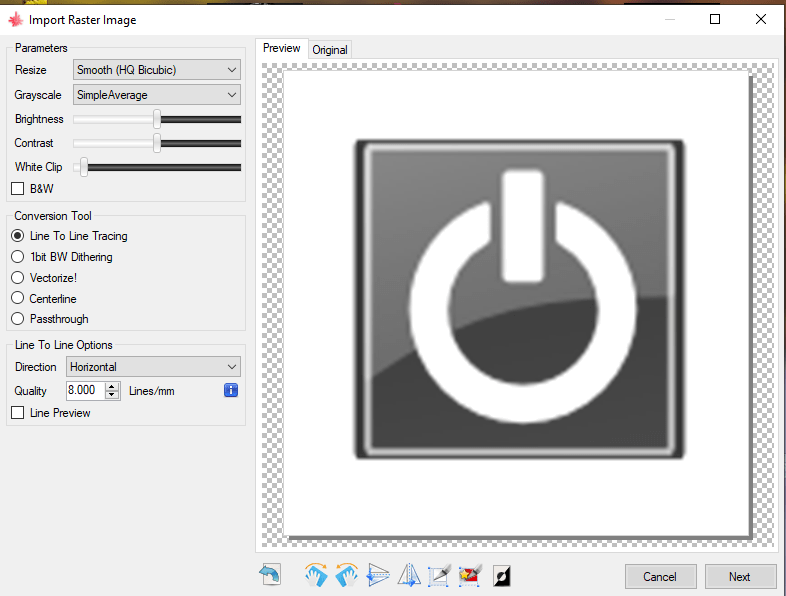
Task: Expand the Grayscale mode dropdown
Action: pyautogui.click(x=157, y=95)
